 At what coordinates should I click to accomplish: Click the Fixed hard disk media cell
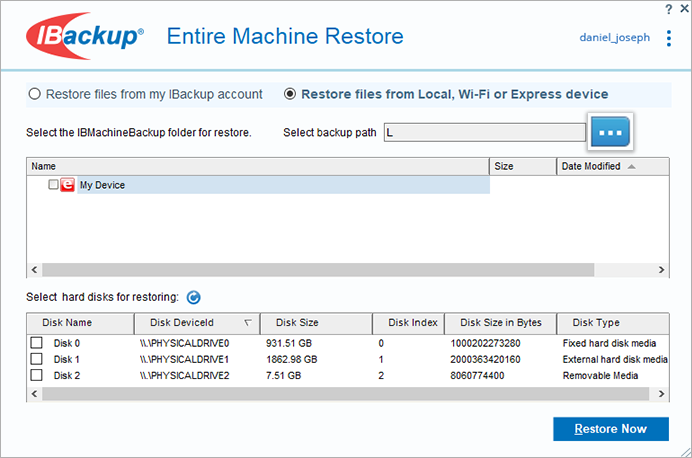click(x=609, y=343)
